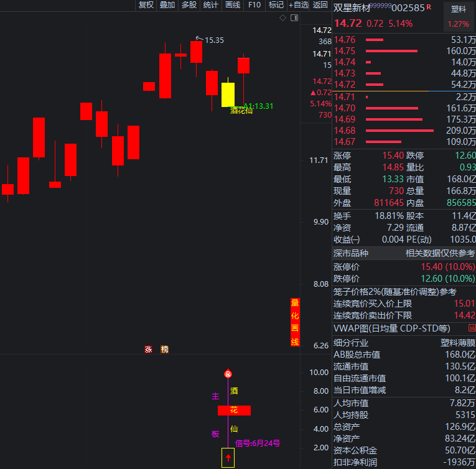Activate the 画线 drawing tool
476x469 pixels.
pyautogui.click(x=233, y=5)
